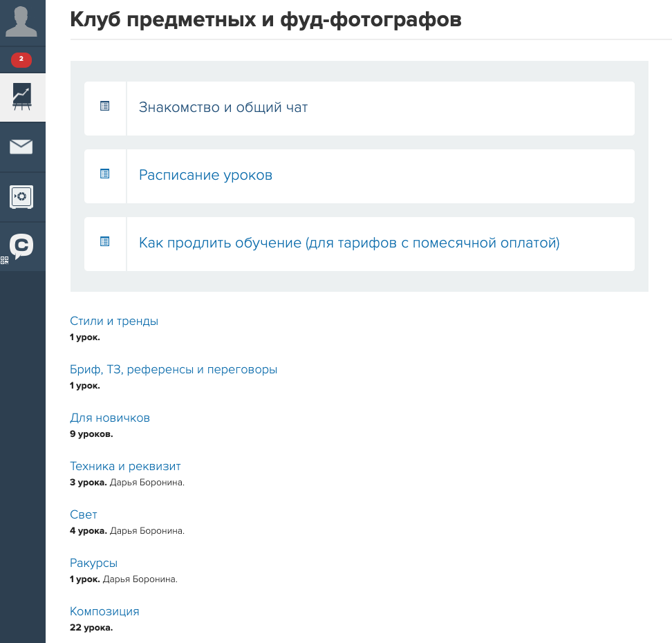The image size is (672, 643).
Task: Click 4 урока. Дарья Боронина text under Свет
Action: pos(127,531)
